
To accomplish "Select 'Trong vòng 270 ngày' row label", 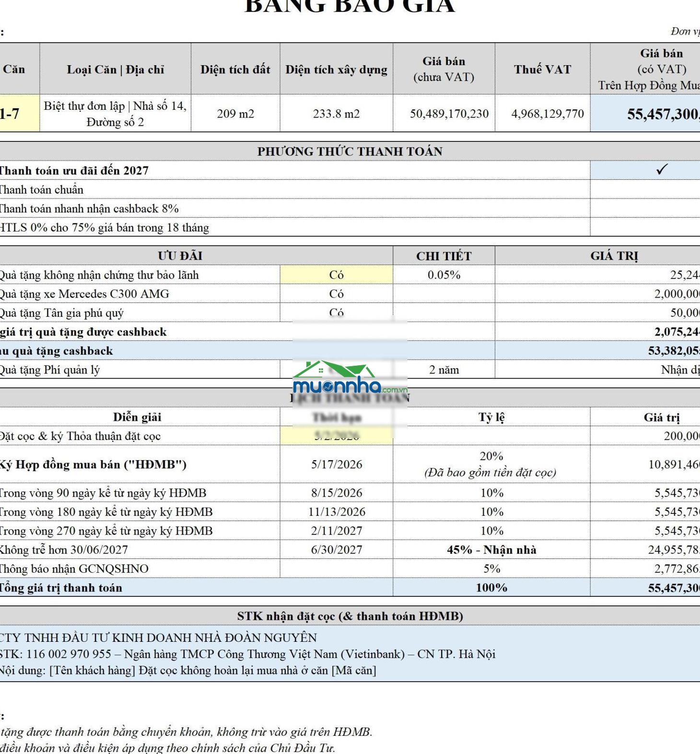I will coord(105,531).
